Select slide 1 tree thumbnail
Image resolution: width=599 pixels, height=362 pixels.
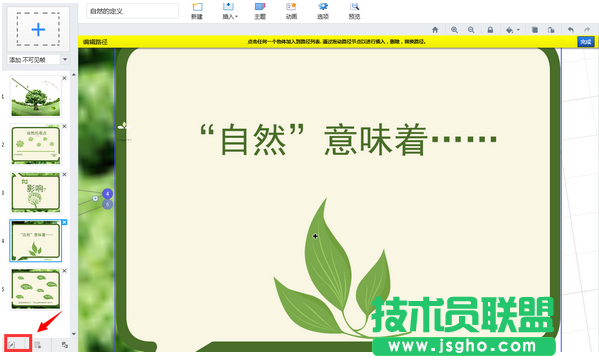[x=36, y=96]
